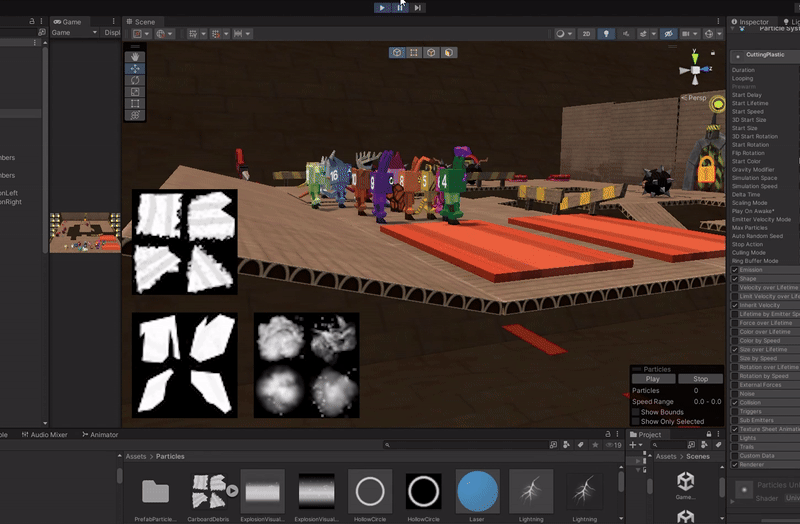The height and width of the screenshot is (524, 800).
Task: Select the Hand view tool
Action: click(135, 57)
